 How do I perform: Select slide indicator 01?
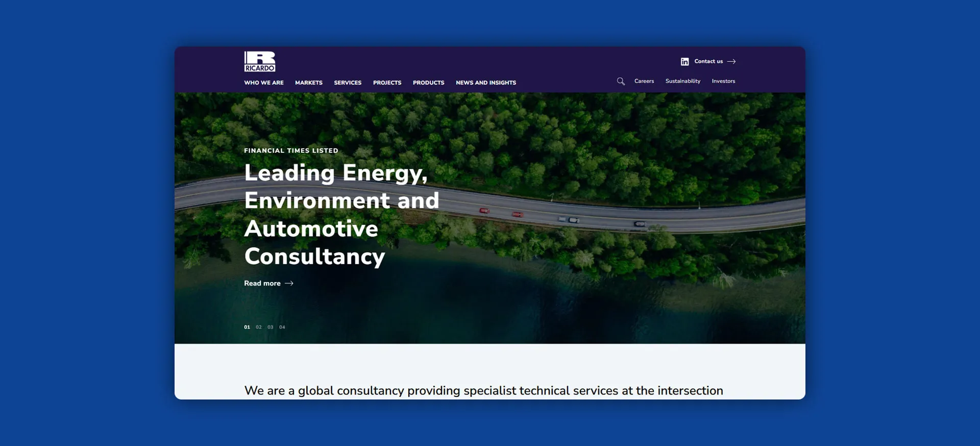(x=247, y=327)
